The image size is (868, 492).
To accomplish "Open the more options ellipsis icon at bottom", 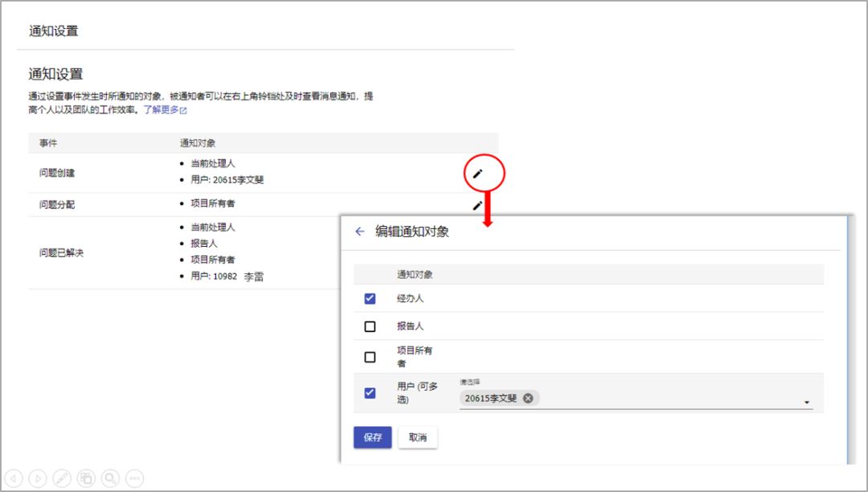I will (x=134, y=478).
